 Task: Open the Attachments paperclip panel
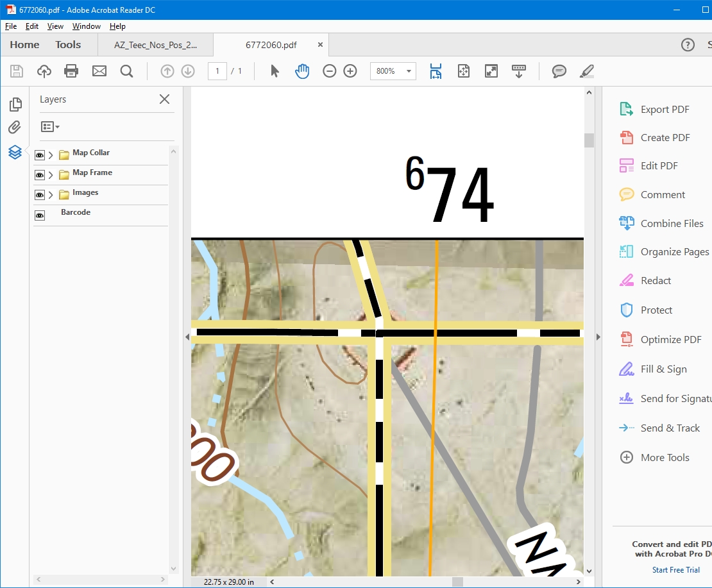point(15,128)
